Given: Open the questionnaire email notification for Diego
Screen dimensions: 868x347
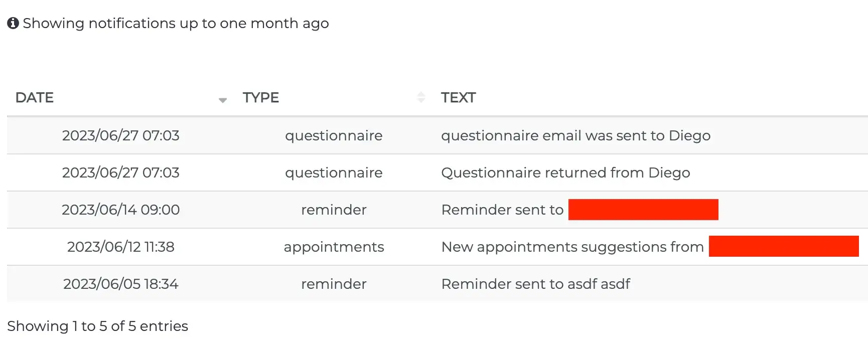Looking at the screenshot, I should (575, 135).
